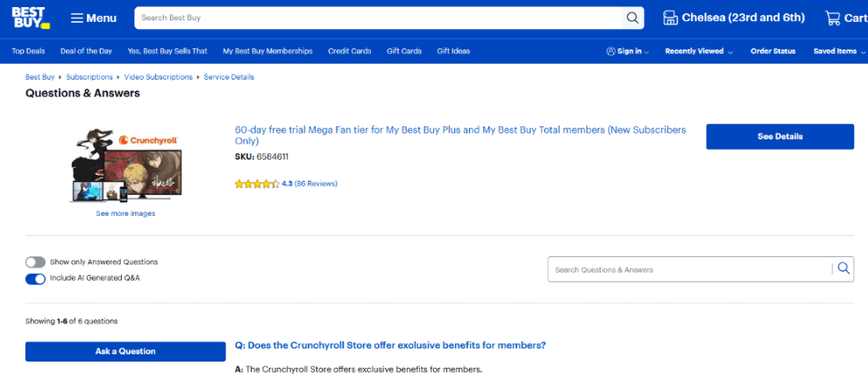The height and width of the screenshot is (380, 868).
Task: Click the See Details button
Action: [780, 136]
